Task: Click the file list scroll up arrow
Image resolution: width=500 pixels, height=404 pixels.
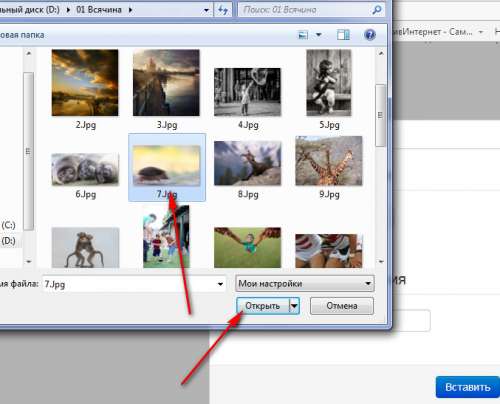Action: coord(381,53)
